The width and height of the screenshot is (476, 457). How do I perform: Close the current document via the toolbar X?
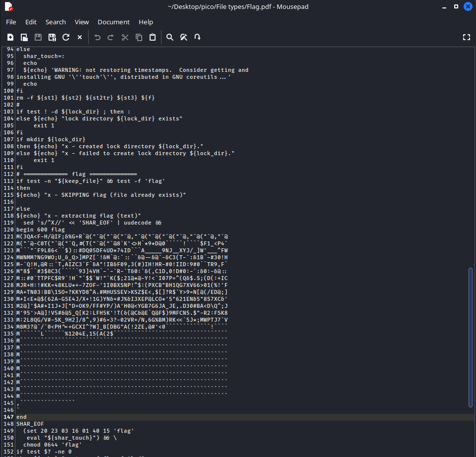[x=80, y=37]
